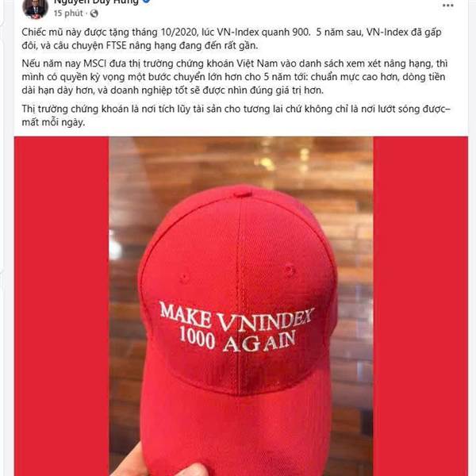Click the paragraph starting "Thị trường chứng khoán"

(x=236, y=115)
